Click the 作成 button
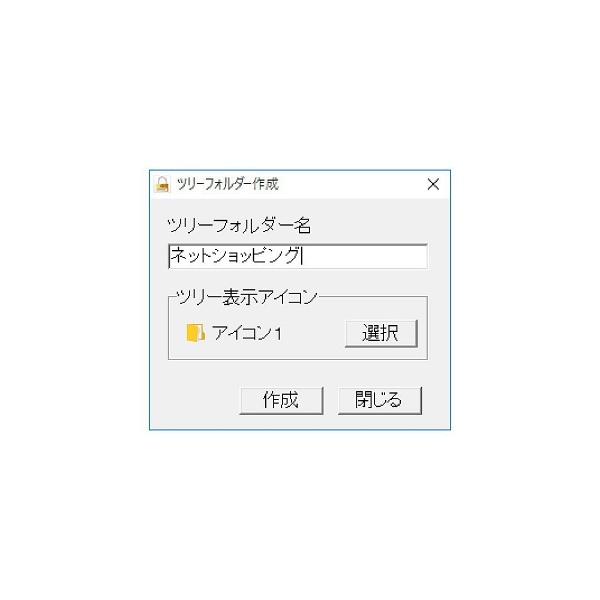 281,400
